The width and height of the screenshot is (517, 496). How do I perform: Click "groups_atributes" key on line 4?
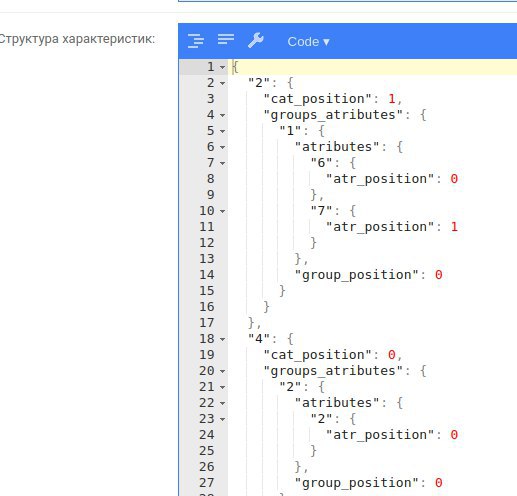pyautogui.click(x=333, y=115)
